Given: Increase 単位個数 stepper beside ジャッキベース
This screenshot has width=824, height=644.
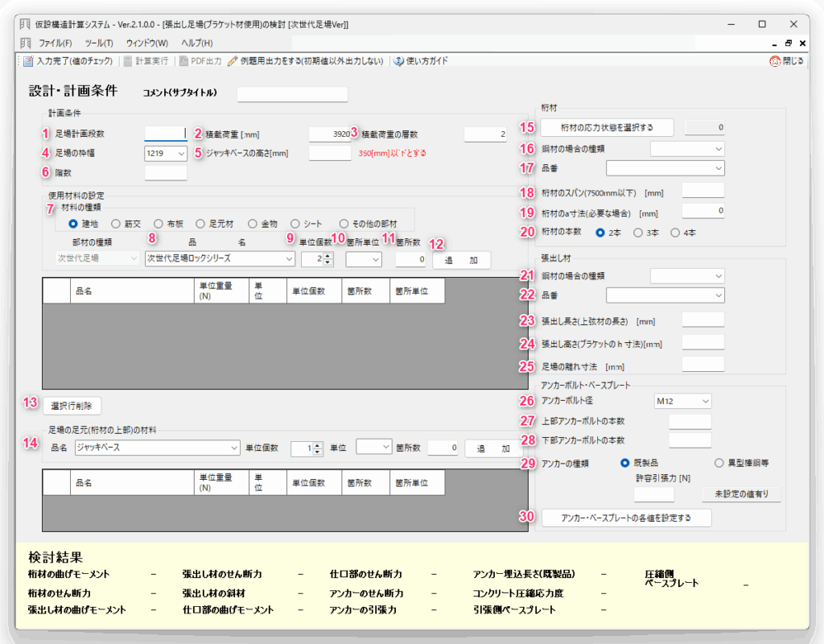Looking at the screenshot, I should tap(318, 446).
